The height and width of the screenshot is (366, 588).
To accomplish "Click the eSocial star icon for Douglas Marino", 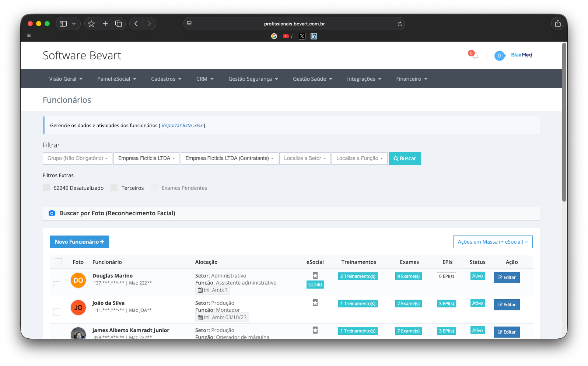I will click(315, 275).
